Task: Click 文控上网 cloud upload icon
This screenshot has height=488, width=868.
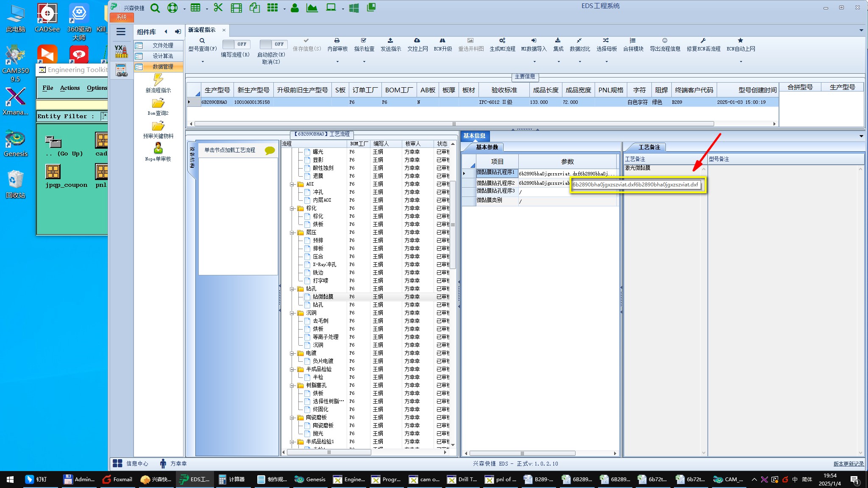Action: 417,41
